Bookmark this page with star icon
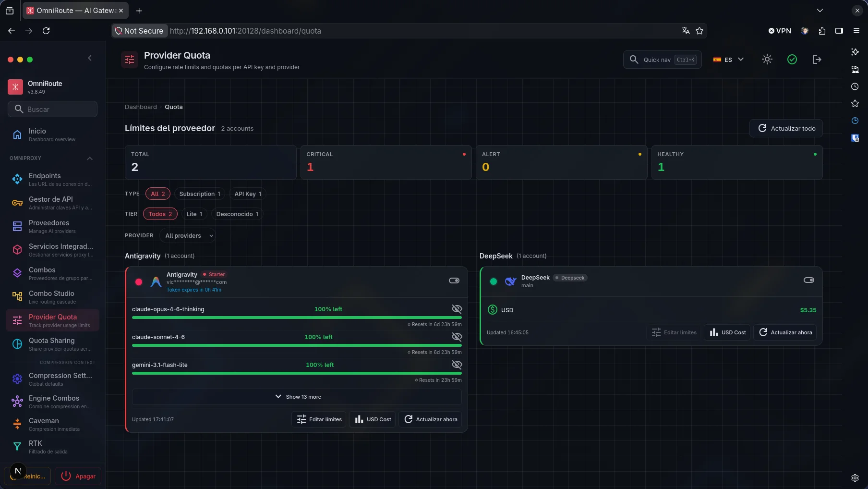 coord(699,31)
